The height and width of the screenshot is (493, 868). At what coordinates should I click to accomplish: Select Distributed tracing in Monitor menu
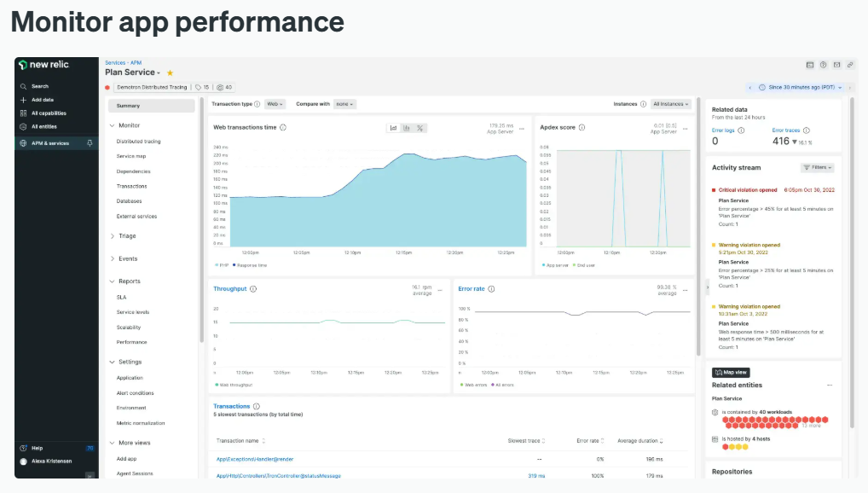138,142
